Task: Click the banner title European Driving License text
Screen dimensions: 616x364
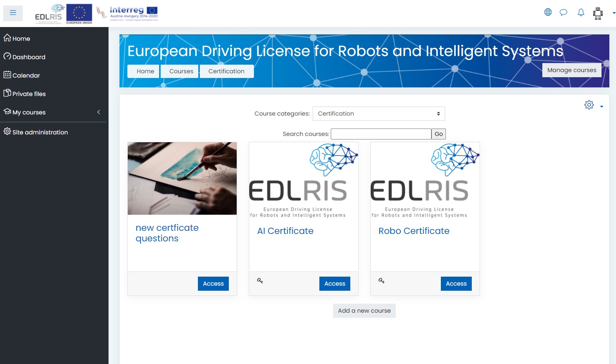Action: pos(345,51)
